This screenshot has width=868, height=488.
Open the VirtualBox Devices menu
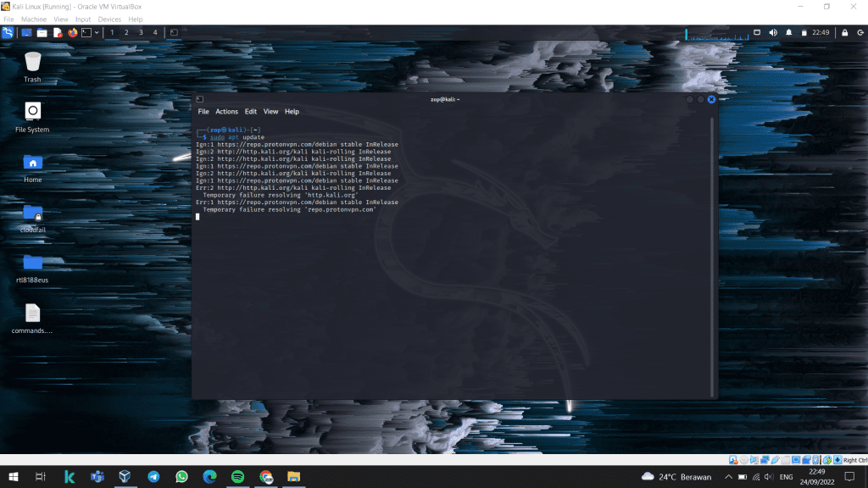109,19
